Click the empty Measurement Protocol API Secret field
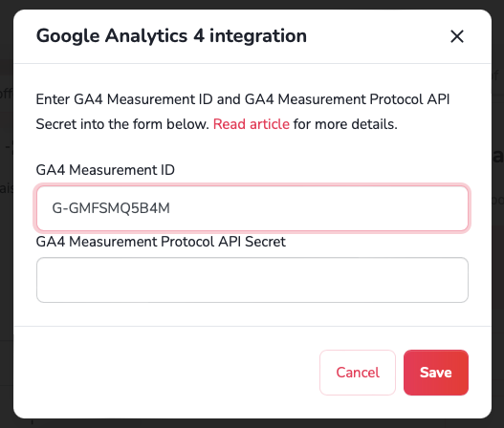504x428 pixels. coord(252,280)
